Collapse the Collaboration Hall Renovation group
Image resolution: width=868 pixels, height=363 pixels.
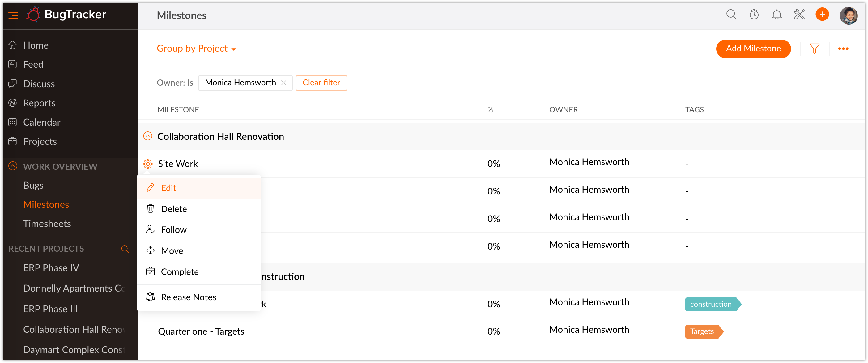pyautogui.click(x=147, y=136)
